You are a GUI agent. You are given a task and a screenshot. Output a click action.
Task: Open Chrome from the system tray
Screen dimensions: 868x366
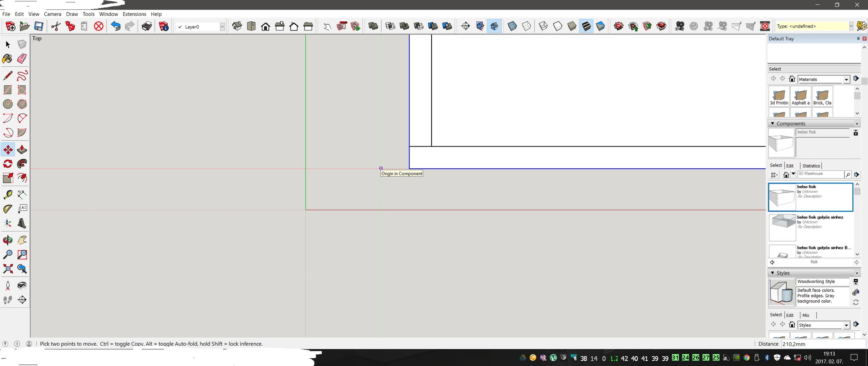pyautogui.click(x=746, y=358)
